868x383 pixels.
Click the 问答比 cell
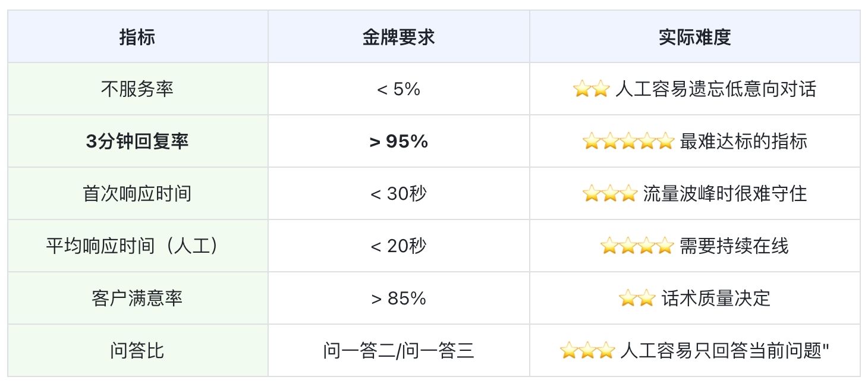[x=137, y=351]
